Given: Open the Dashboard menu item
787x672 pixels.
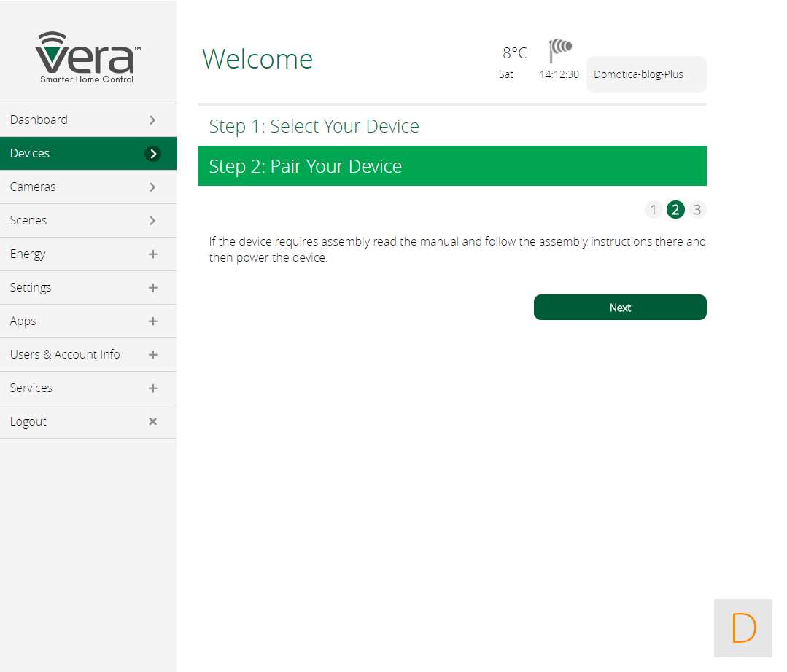Looking at the screenshot, I should tap(39, 120).
